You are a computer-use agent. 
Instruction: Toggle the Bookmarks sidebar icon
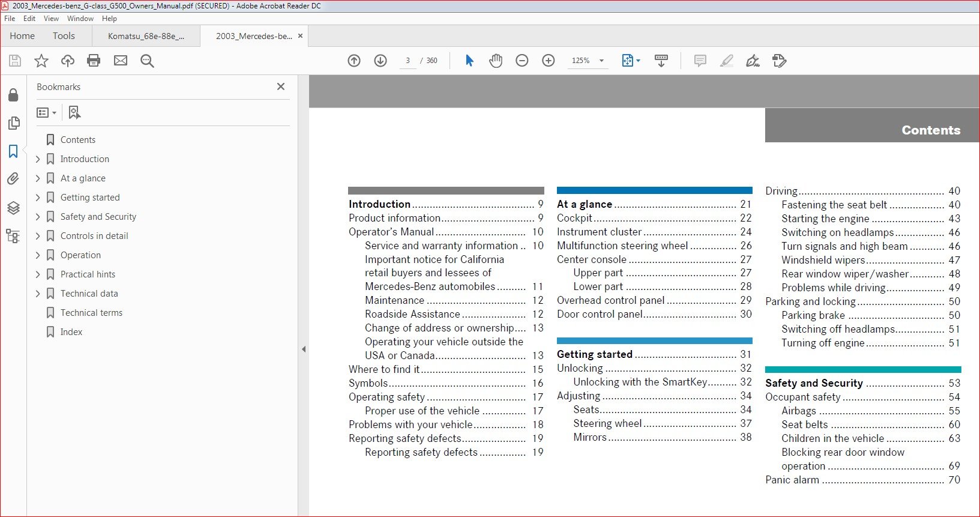(x=13, y=151)
